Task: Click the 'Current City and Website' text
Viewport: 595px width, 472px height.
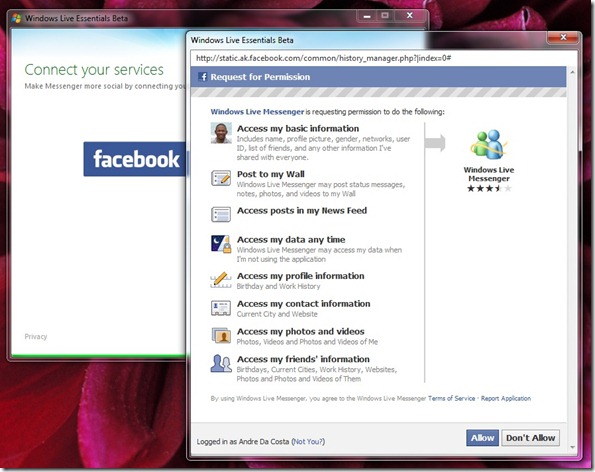Action: pyautogui.click(x=277, y=314)
